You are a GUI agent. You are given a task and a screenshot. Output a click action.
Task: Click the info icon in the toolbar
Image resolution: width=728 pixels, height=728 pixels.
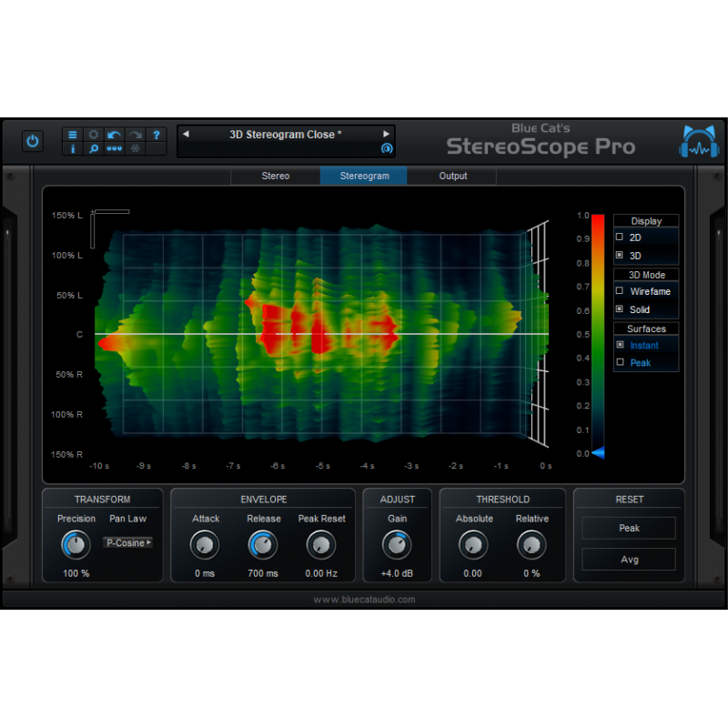click(73, 148)
